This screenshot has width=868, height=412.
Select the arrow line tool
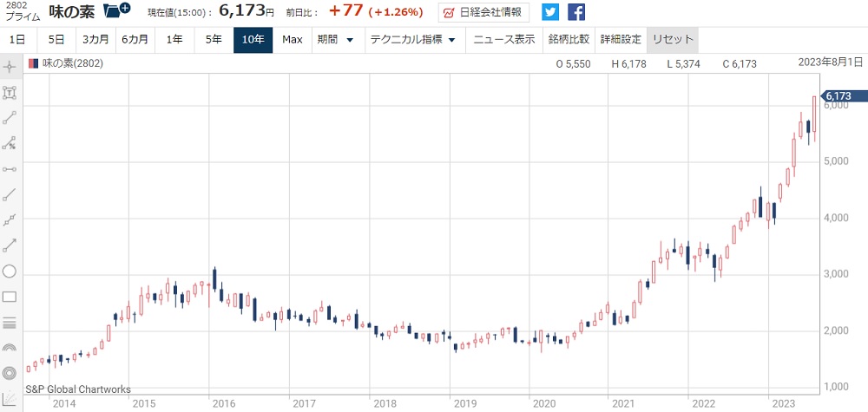pyautogui.click(x=10, y=245)
